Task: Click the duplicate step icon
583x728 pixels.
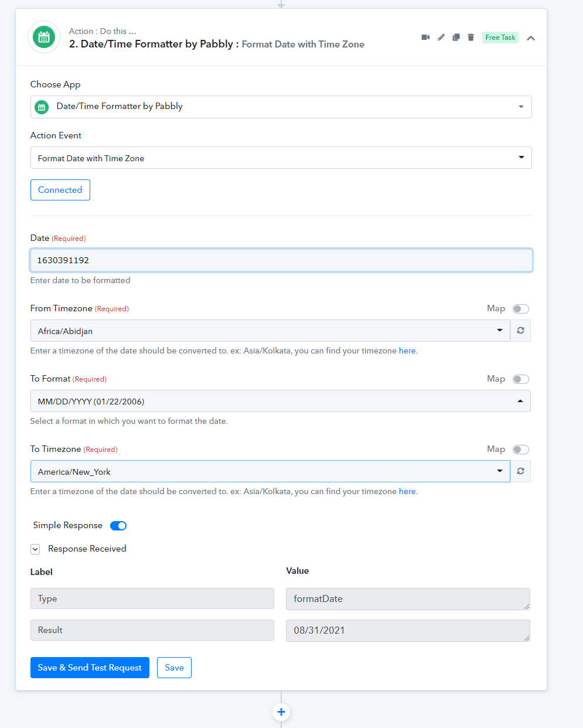Action: pos(456,38)
